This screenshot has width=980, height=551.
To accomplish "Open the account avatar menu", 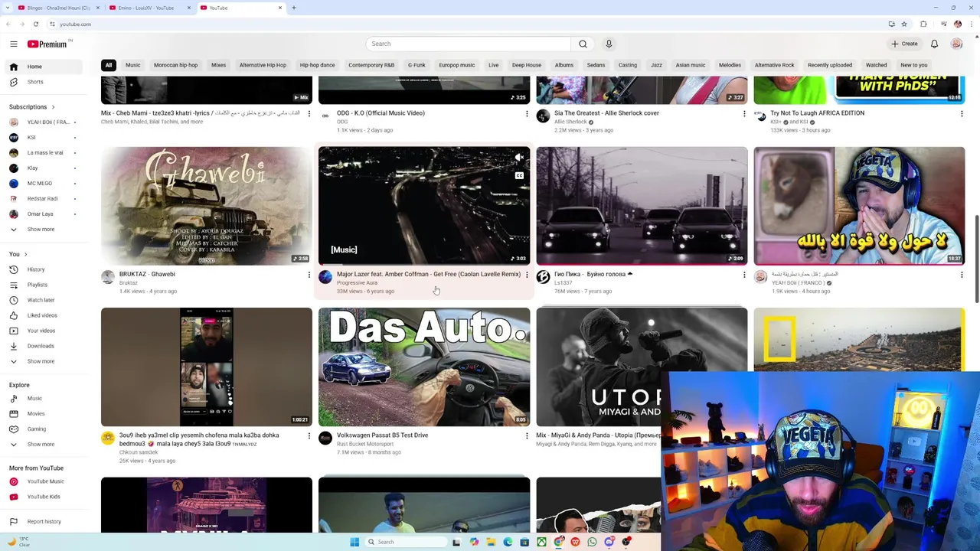I will pyautogui.click(x=956, y=44).
